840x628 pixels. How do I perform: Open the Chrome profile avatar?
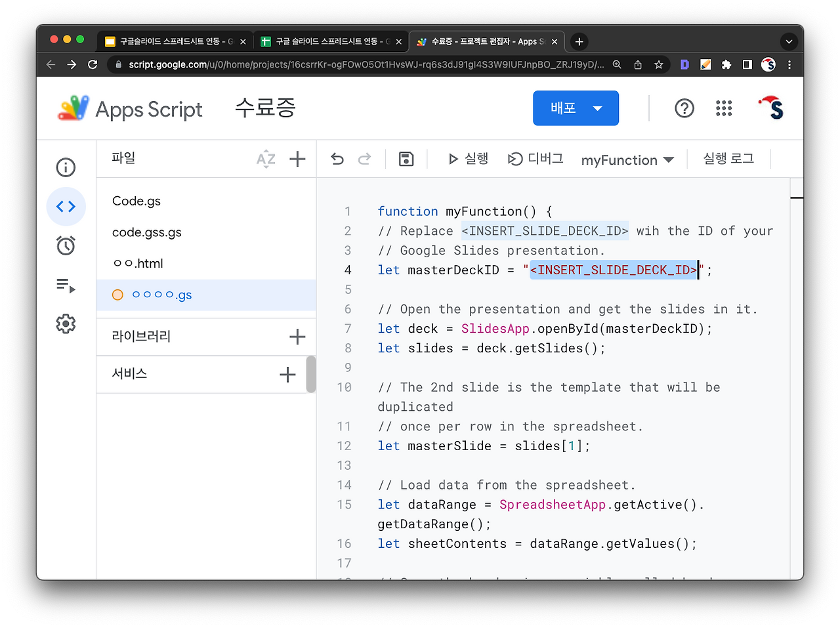point(768,64)
